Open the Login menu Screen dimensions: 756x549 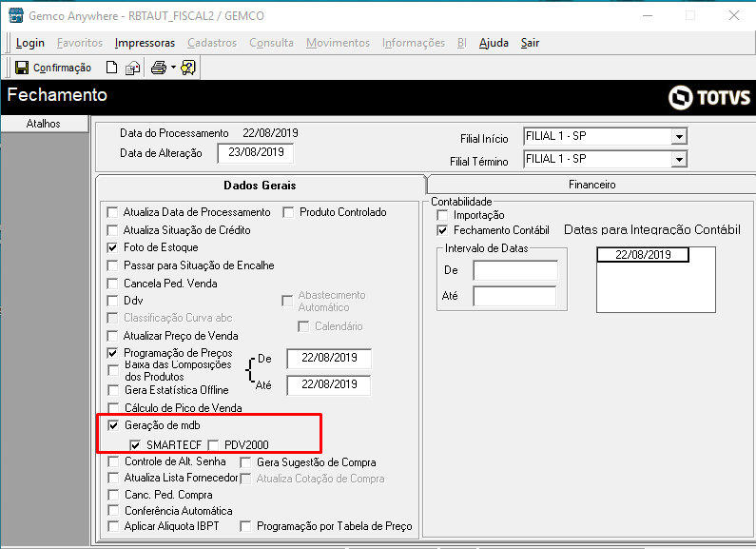[x=29, y=43]
